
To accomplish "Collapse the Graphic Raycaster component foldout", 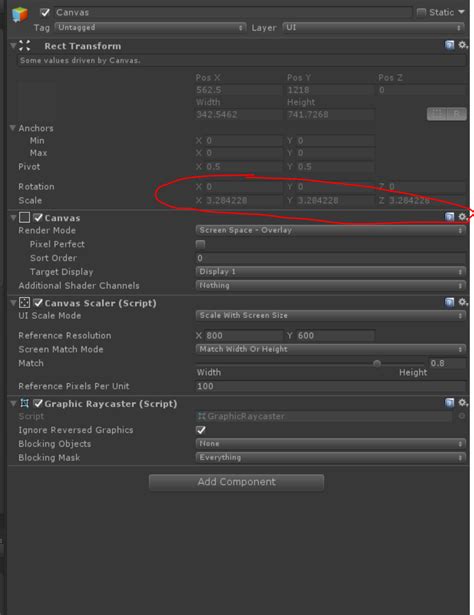I will 14,403.
